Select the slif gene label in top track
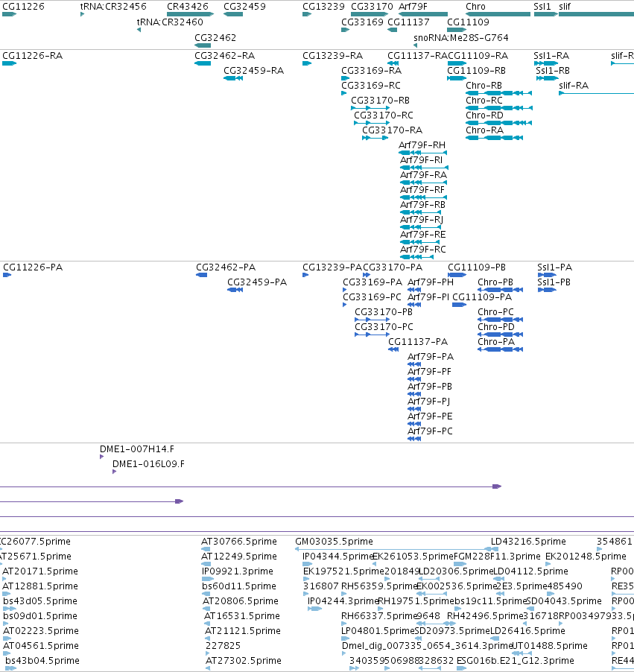Viewport: 634px width, 672px height. 565,7
